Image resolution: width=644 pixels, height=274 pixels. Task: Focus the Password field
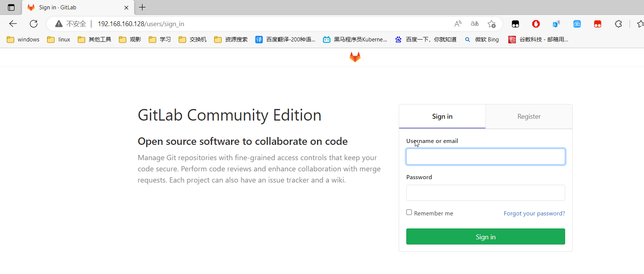[x=486, y=193]
